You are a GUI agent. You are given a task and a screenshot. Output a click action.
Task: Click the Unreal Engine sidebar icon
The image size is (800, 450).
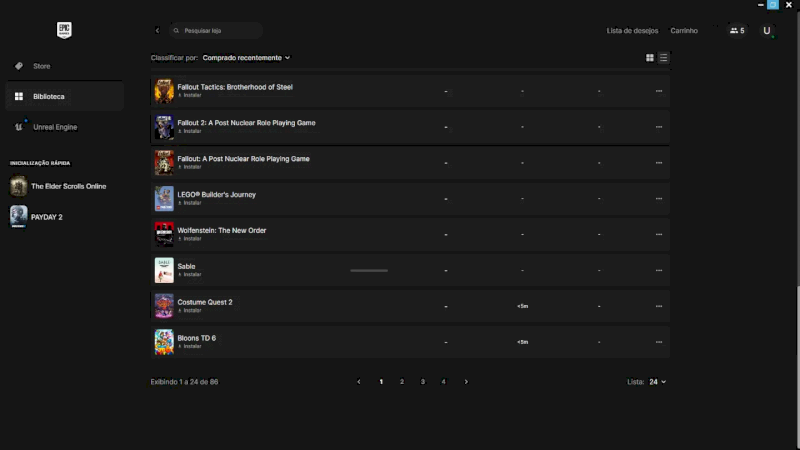tap(19, 127)
